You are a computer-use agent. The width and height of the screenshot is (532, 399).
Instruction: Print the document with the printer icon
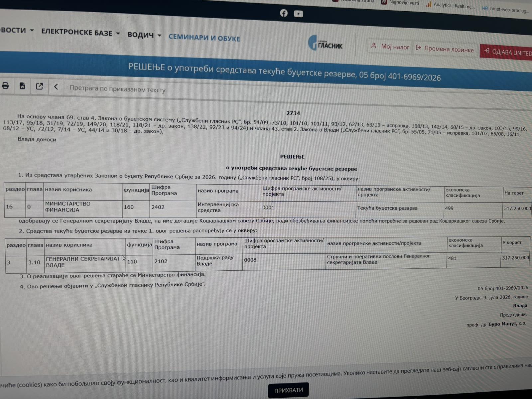5,85
